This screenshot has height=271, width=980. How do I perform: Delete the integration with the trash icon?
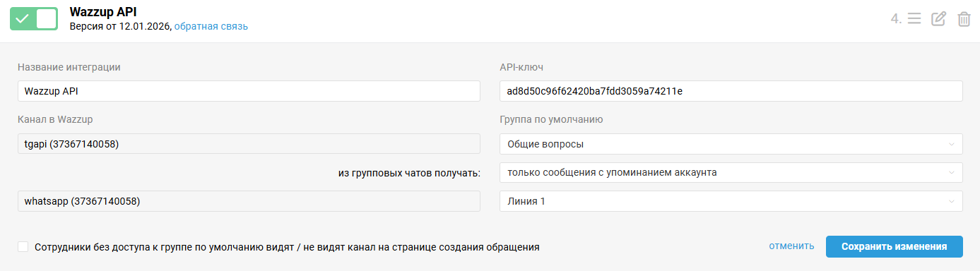(x=964, y=19)
